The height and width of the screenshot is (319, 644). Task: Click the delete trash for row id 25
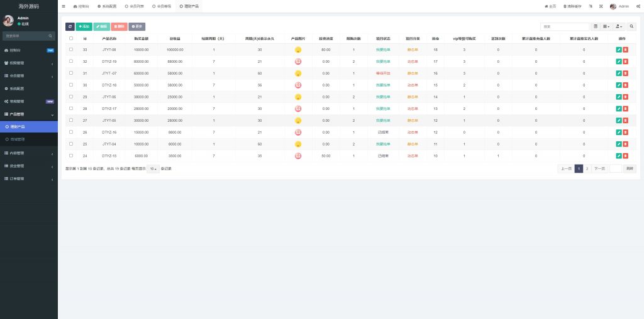626,144
